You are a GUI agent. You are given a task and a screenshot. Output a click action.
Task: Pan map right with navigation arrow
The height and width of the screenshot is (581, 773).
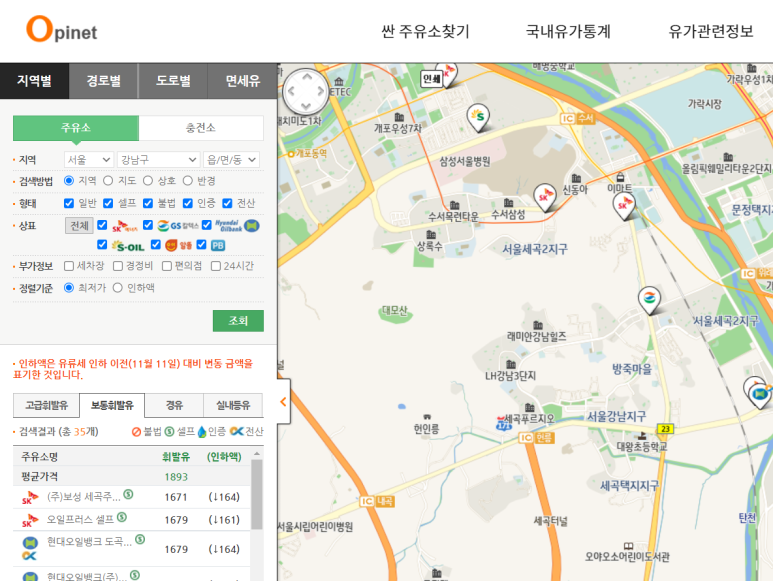[321, 91]
